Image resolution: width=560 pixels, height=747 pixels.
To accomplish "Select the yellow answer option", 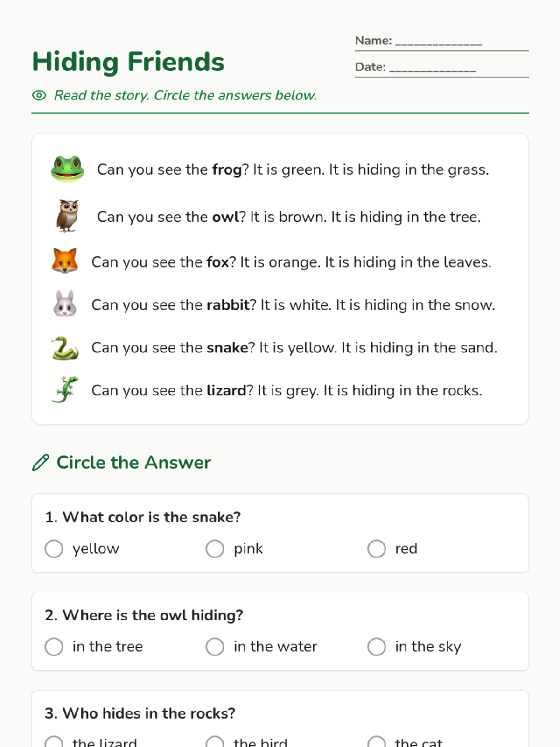I will coord(82,549).
